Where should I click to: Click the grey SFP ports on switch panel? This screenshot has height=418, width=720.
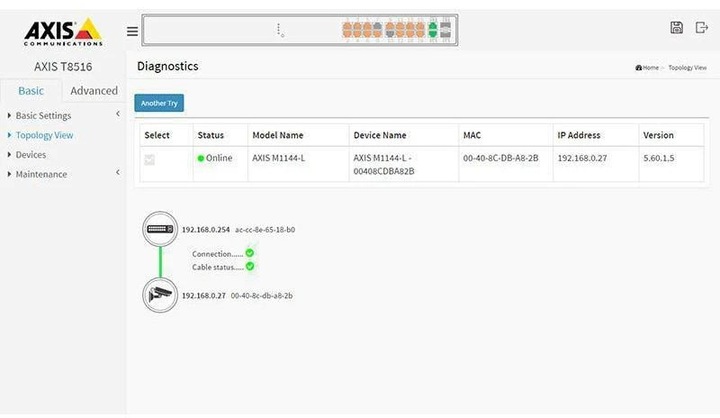[x=445, y=30]
